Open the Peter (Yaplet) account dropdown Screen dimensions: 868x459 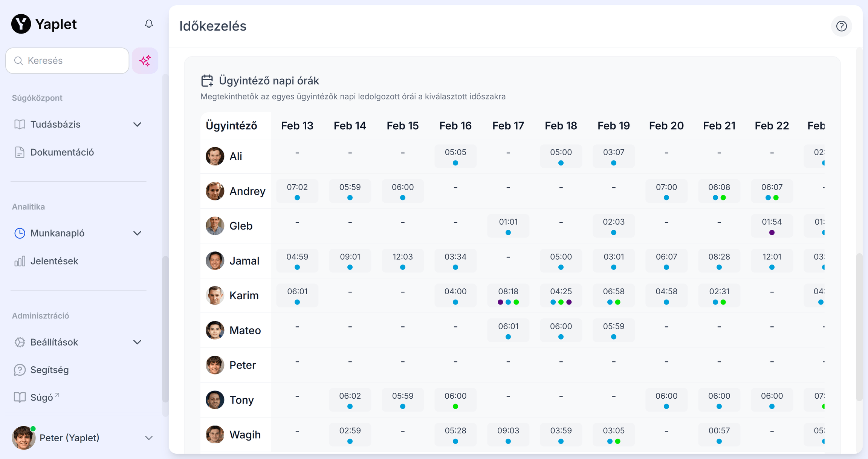pos(149,438)
